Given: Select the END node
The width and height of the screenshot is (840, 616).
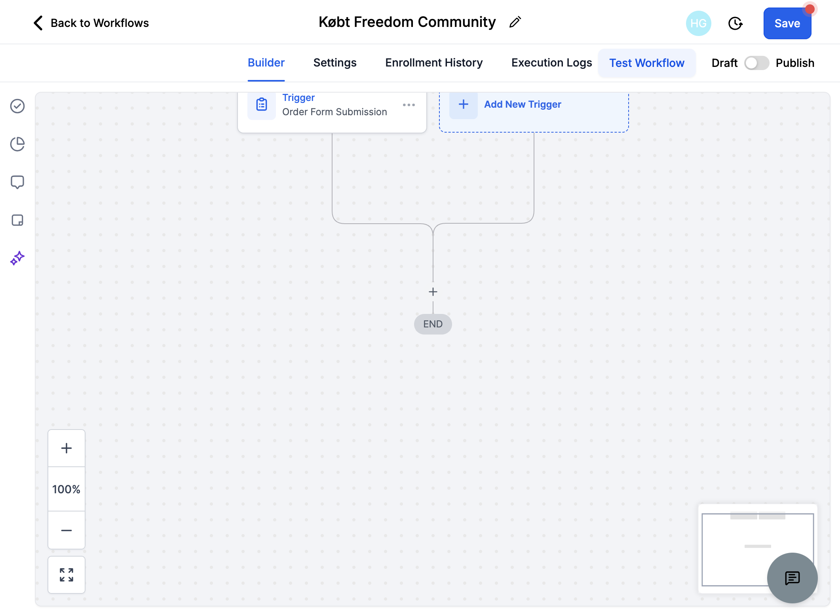Looking at the screenshot, I should point(433,324).
